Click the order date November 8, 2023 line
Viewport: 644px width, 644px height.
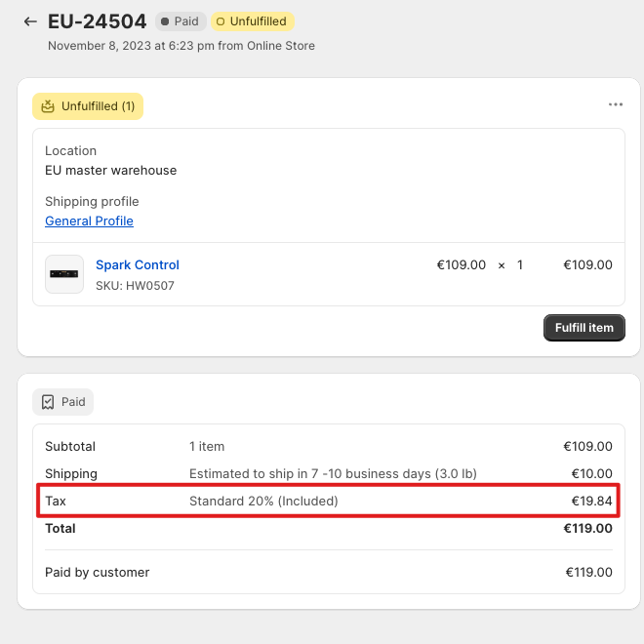coord(181,46)
